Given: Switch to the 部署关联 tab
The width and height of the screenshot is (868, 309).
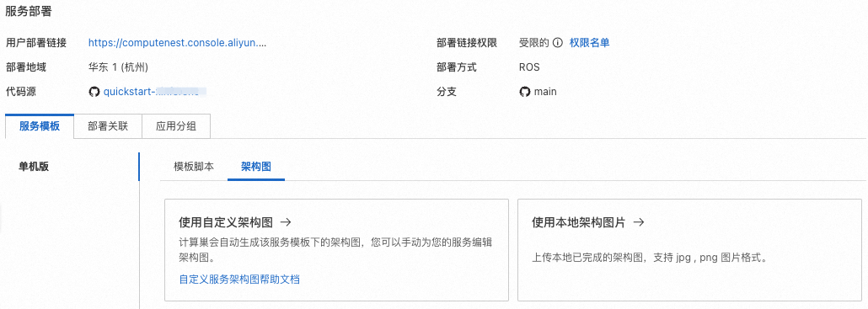Looking at the screenshot, I should coord(108,126).
